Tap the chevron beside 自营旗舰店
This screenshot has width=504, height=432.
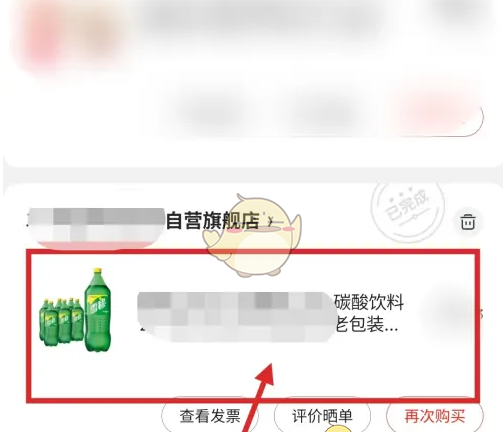pos(271,221)
